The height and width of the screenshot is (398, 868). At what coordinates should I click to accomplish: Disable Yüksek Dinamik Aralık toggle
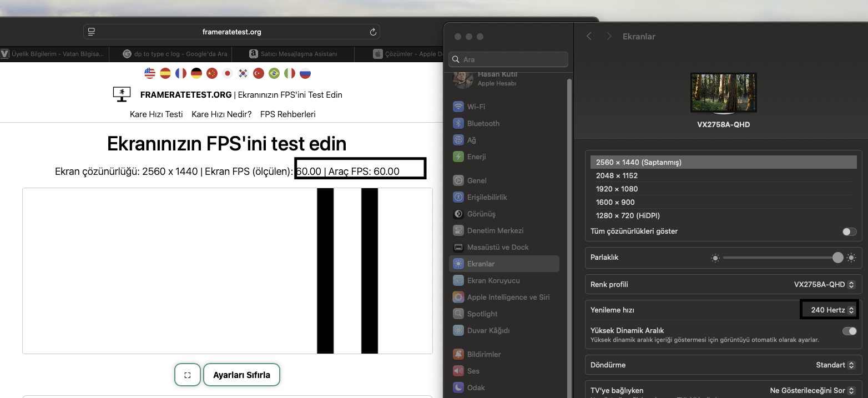(x=849, y=331)
